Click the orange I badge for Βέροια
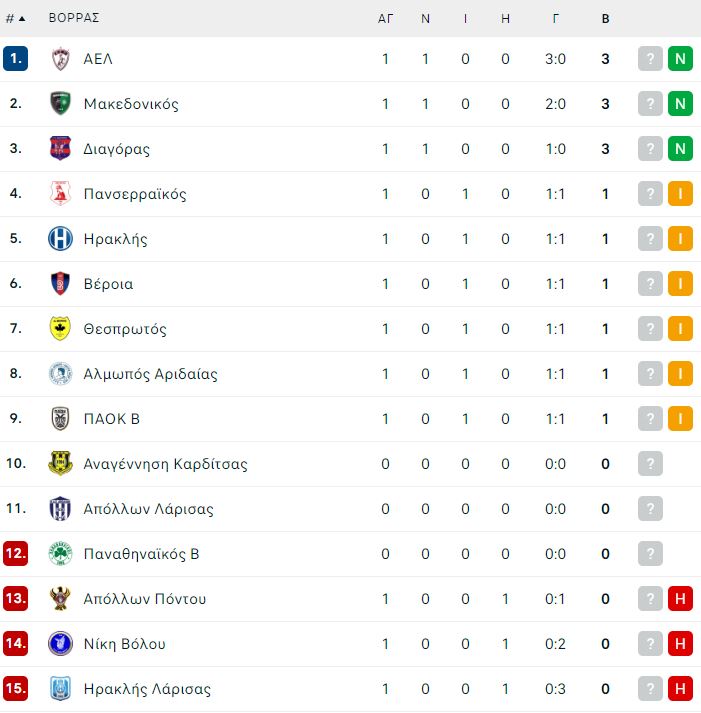Viewport: 701px width, 713px height. coord(680,284)
